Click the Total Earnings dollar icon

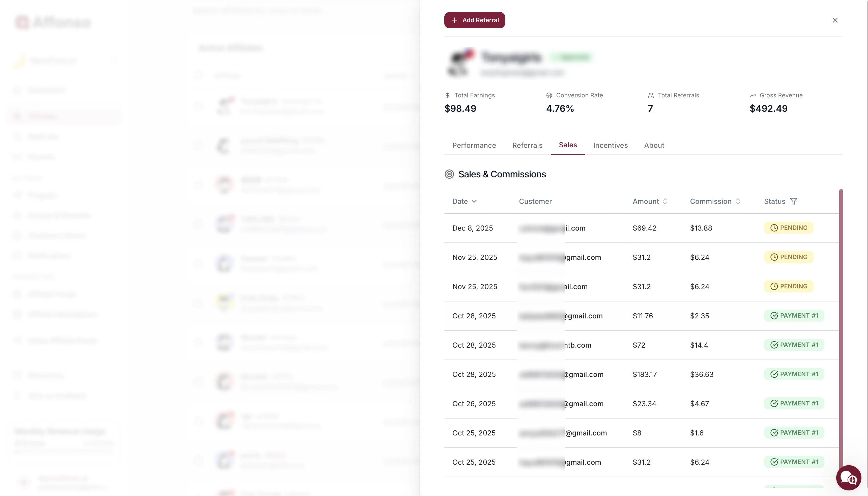tap(447, 95)
